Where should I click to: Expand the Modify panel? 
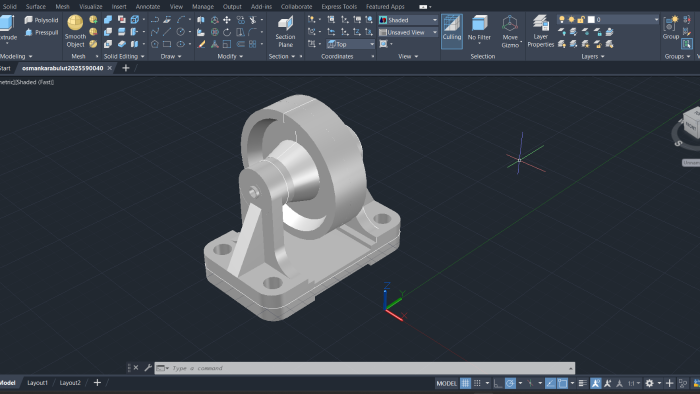230,56
